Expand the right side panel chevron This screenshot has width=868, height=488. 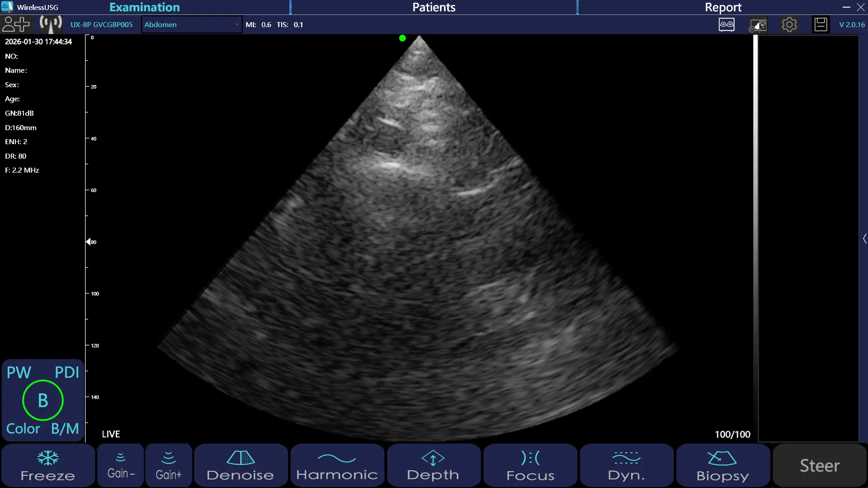[x=864, y=239]
